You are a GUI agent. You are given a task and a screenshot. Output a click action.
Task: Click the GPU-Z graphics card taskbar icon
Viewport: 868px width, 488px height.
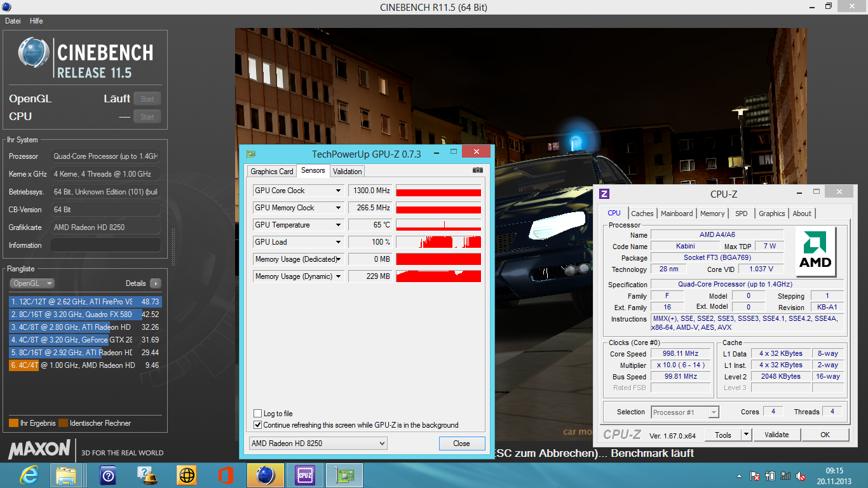[x=344, y=475]
